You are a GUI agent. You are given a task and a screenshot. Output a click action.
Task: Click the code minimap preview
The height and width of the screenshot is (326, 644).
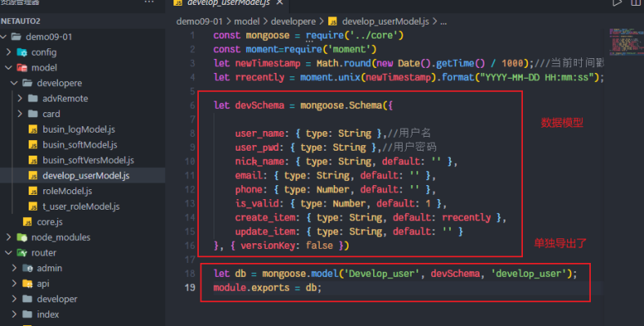pos(625,42)
